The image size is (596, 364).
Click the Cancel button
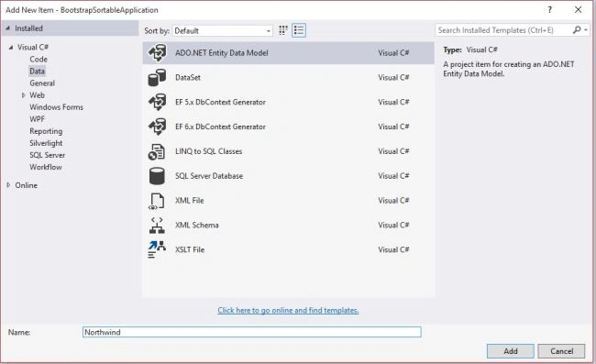click(561, 351)
